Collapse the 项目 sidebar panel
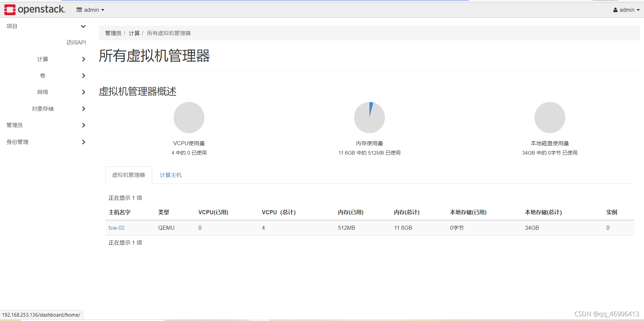Image resolution: width=644 pixels, height=321 pixels. point(83,26)
